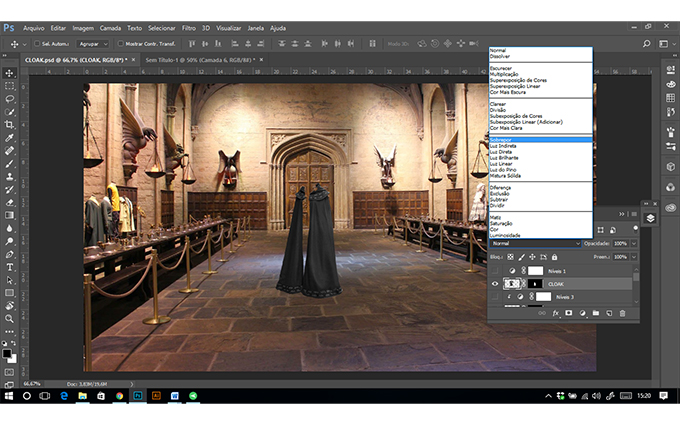Click the foreground color swatch

tap(7, 354)
